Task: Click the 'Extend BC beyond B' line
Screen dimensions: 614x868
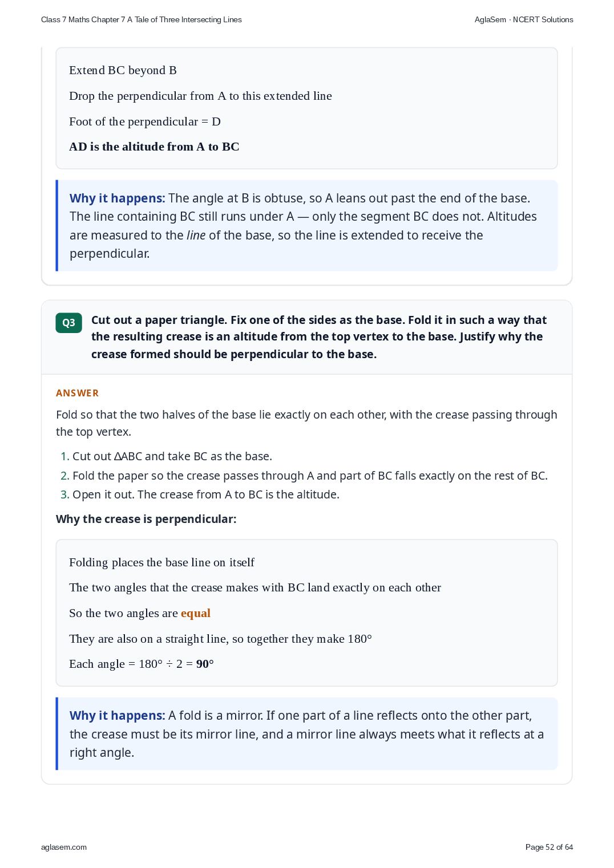Action: point(123,70)
